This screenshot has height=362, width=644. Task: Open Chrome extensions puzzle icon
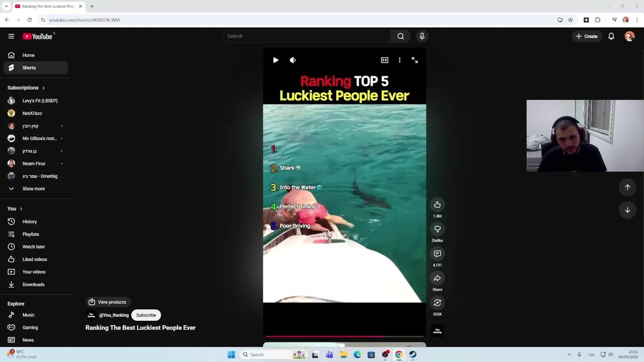point(598,20)
